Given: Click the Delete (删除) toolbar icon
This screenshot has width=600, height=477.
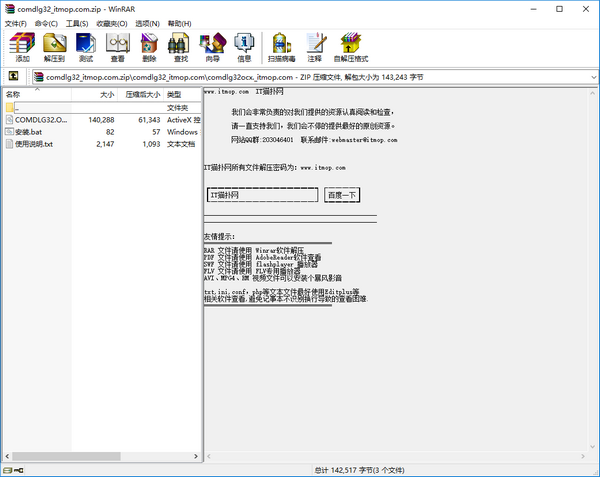Looking at the screenshot, I should tap(149, 47).
